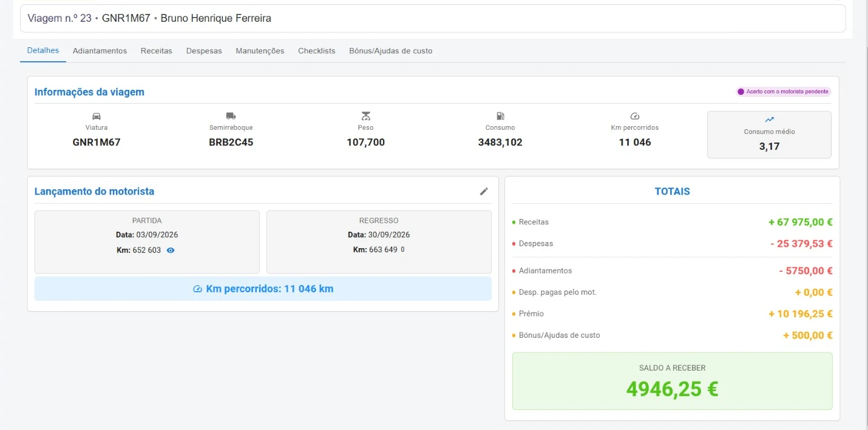The image size is (868, 430).
Task: Open the Receitas tab
Action: [x=157, y=51]
